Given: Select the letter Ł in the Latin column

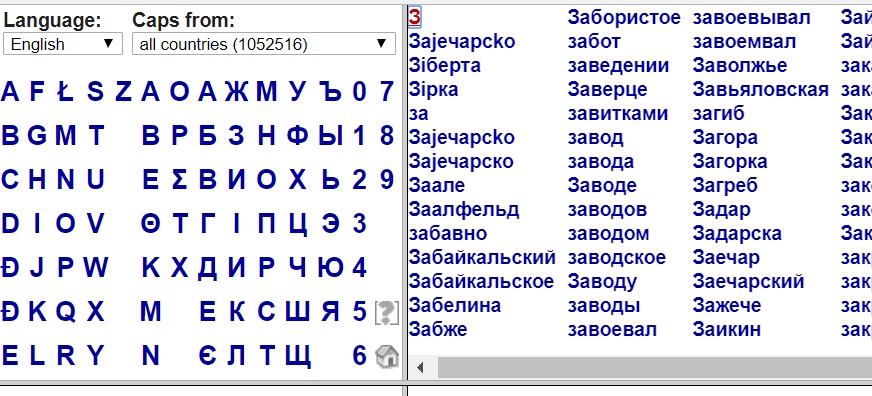Looking at the screenshot, I should pyautogui.click(x=65, y=92).
